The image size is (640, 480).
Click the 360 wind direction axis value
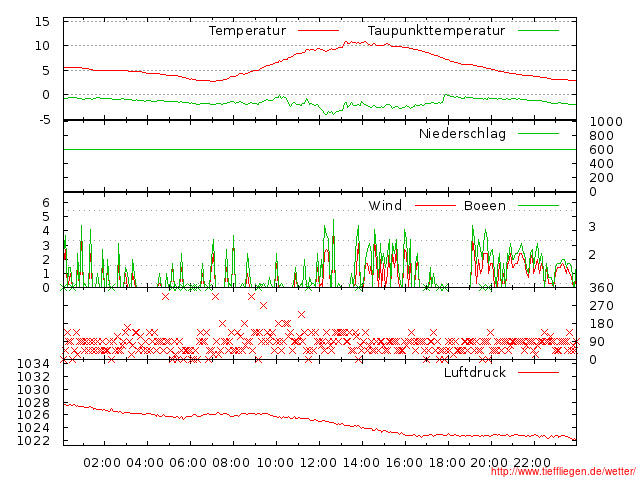(x=602, y=288)
